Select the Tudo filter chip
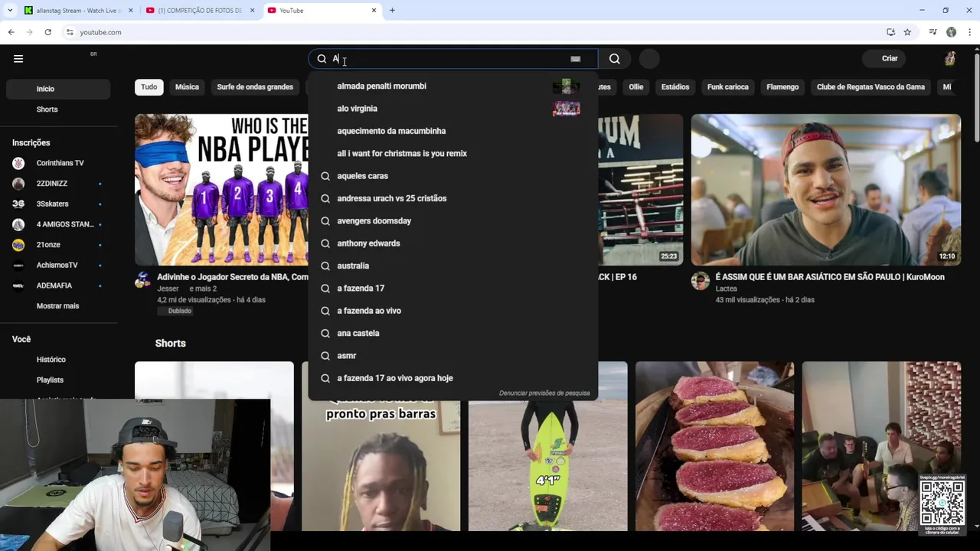The height and width of the screenshot is (551, 980). click(149, 86)
